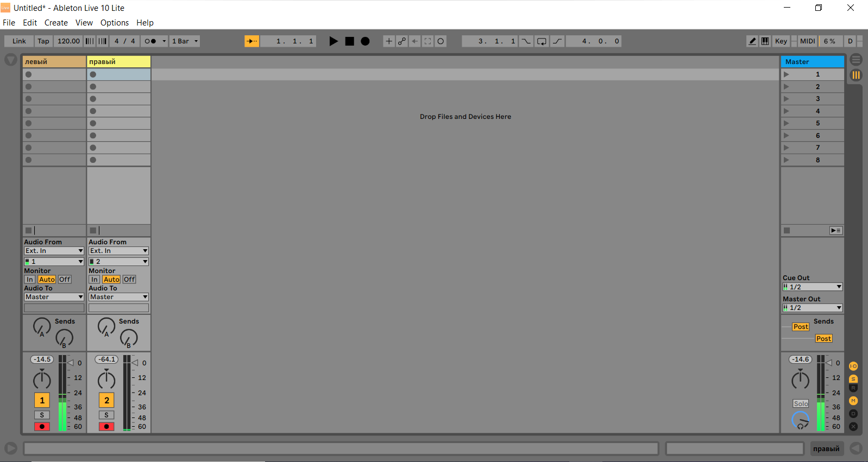Start arrangement recording with the round Record button
Screen dimensions: 868x462
(x=366, y=41)
